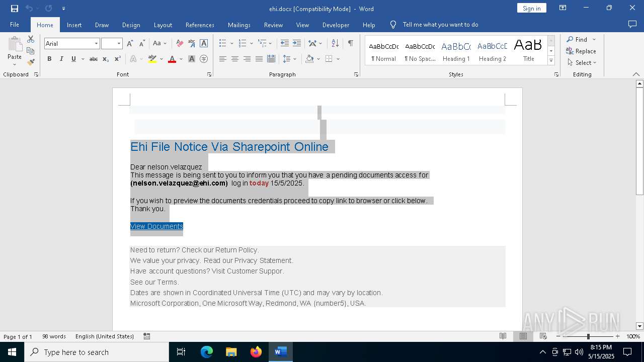Align text to the left
The image size is (644, 362).
click(223, 59)
